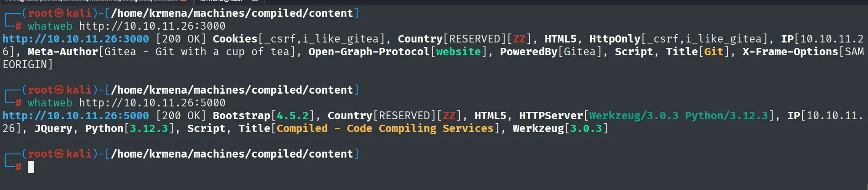This screenshot has height=190, width=868.
Task: Click the 'Cookies[_csrf,i_like_gitea]' entry
Action: click(x=299, y=39)
